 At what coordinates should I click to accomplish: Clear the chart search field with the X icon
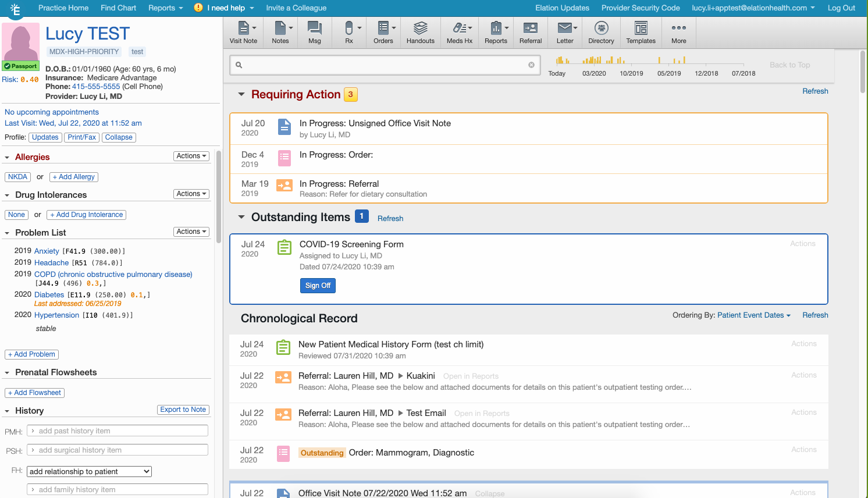531,65
